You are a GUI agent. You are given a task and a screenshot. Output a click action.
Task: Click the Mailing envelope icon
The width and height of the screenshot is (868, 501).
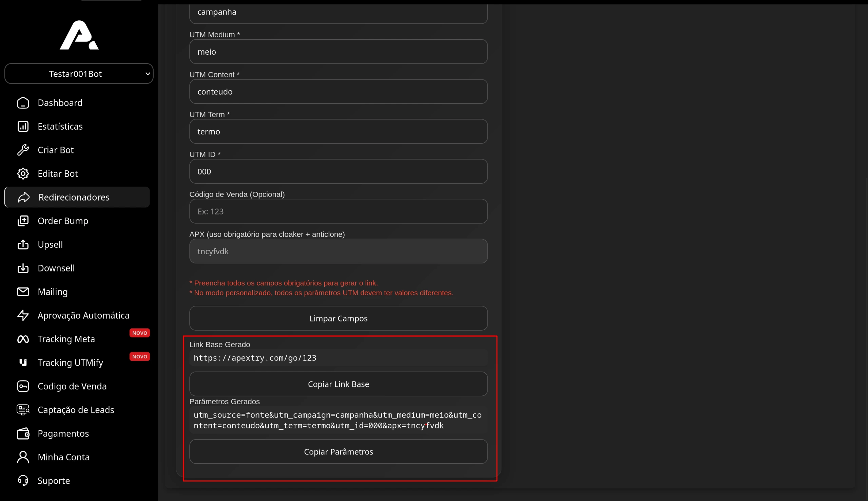(23, 292)
